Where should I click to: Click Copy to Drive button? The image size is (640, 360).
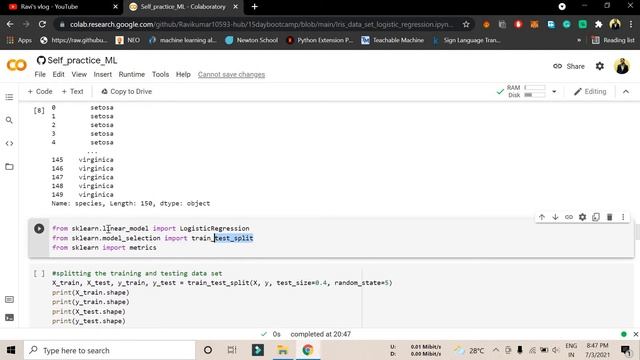pos(127,91)
